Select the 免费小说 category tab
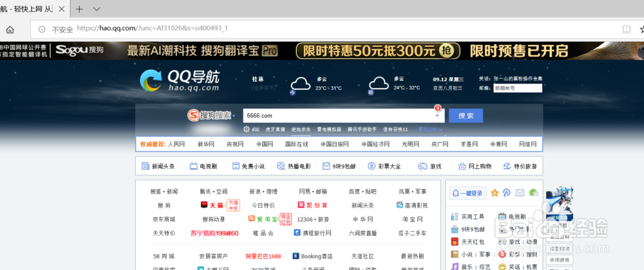This screenshot has height=270, width=644. pos(249,166)
